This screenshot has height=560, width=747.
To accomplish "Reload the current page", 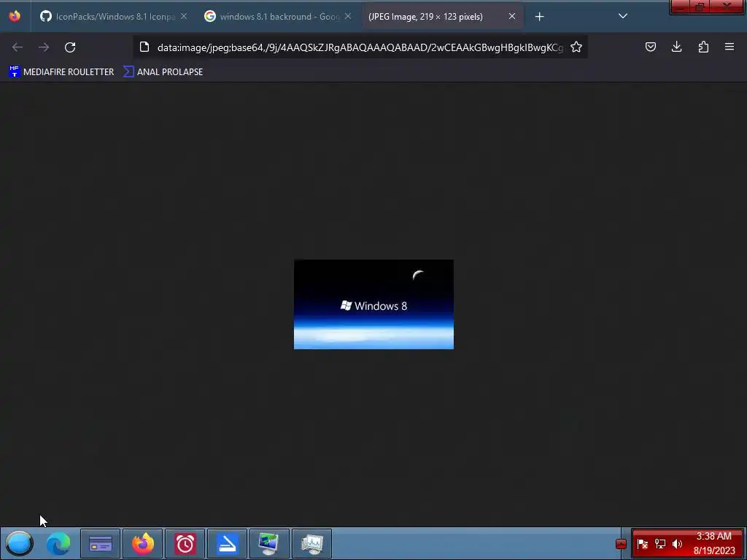I will pyautogui.click(x=70, y=47).
